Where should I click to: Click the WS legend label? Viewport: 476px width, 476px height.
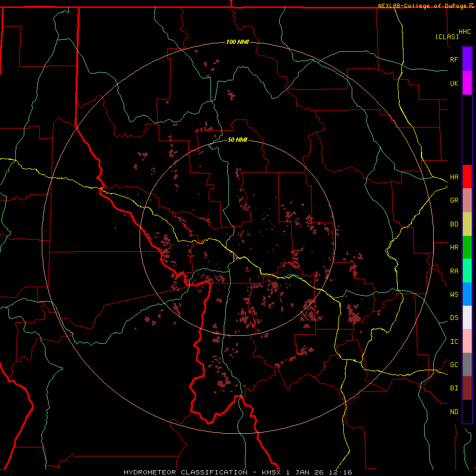point(454,294)
